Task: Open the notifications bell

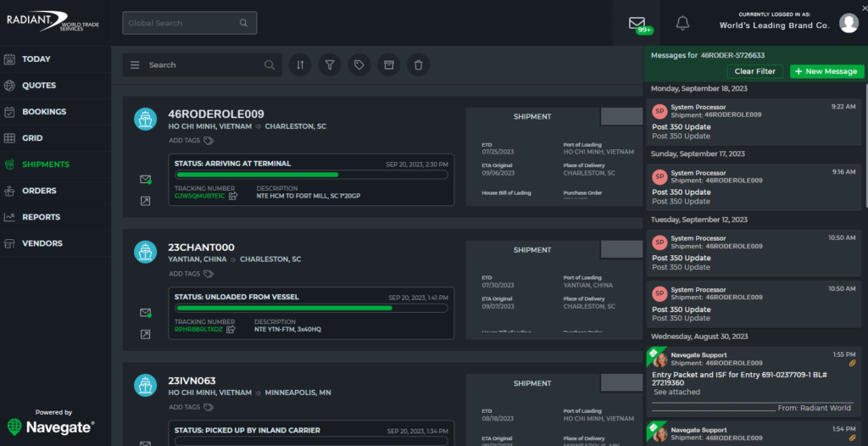Action: click(682, 23)
